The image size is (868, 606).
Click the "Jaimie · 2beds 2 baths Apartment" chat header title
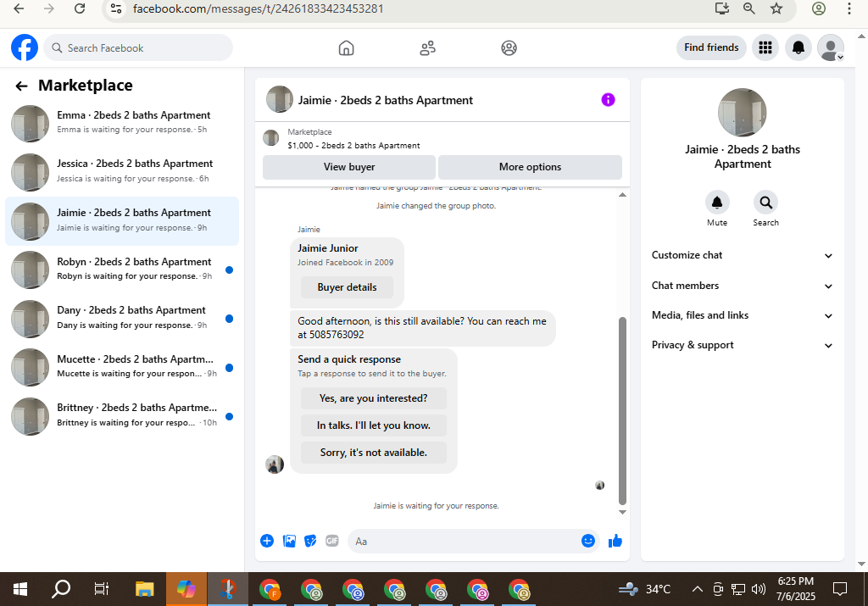[386, 100]
